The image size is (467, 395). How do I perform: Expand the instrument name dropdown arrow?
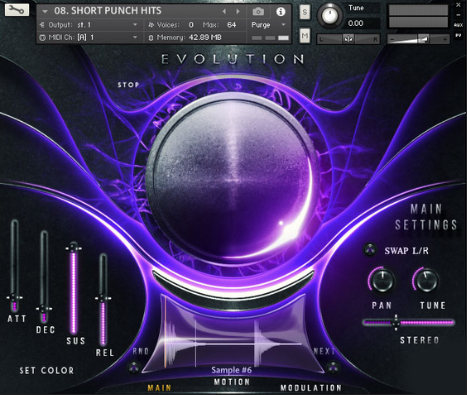pyautogui.click(x=45, y=12)
